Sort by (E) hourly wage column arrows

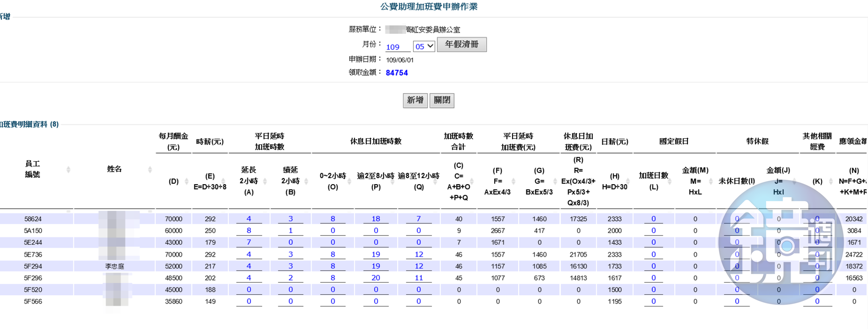[x=223, y=181]
